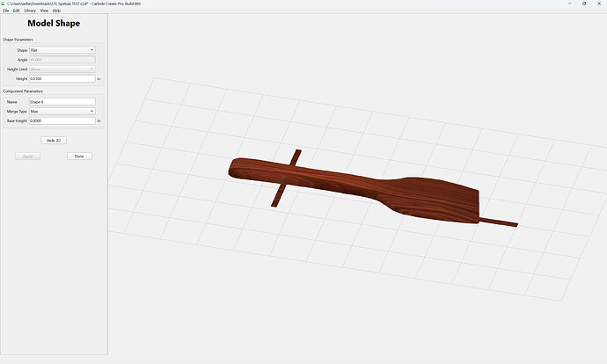Click the Shape Parameters section label
Image resolution: width=607 pixels, height=364 pixels.
pyautogui.click(x=18, y=40)
